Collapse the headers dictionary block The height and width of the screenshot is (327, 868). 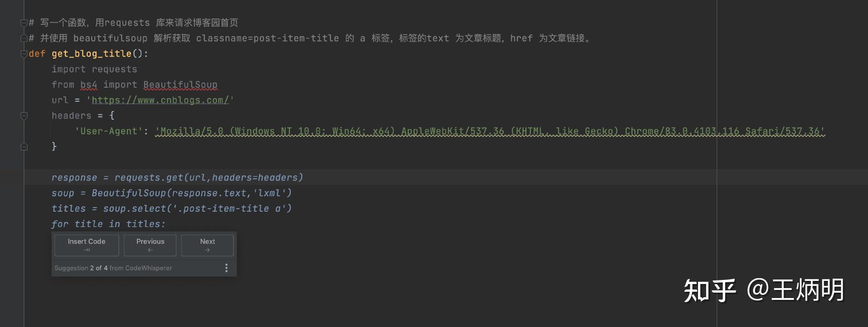(23, 115)
